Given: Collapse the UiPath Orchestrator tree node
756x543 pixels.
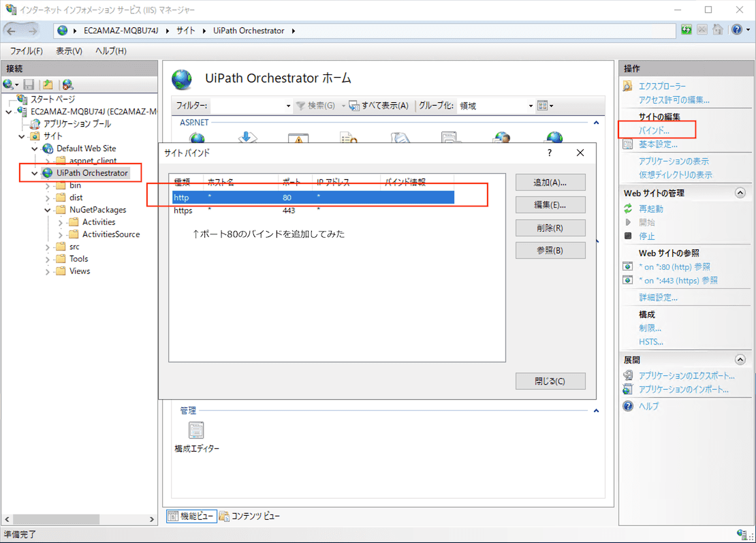Looking at the screenshot, I should click(x=35, y=172).
